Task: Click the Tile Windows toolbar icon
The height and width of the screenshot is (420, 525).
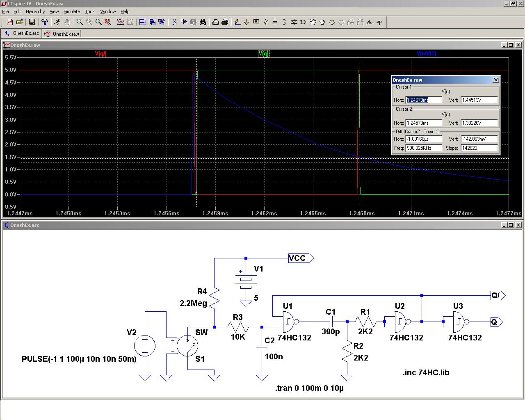Action: (x=143, y=22)
